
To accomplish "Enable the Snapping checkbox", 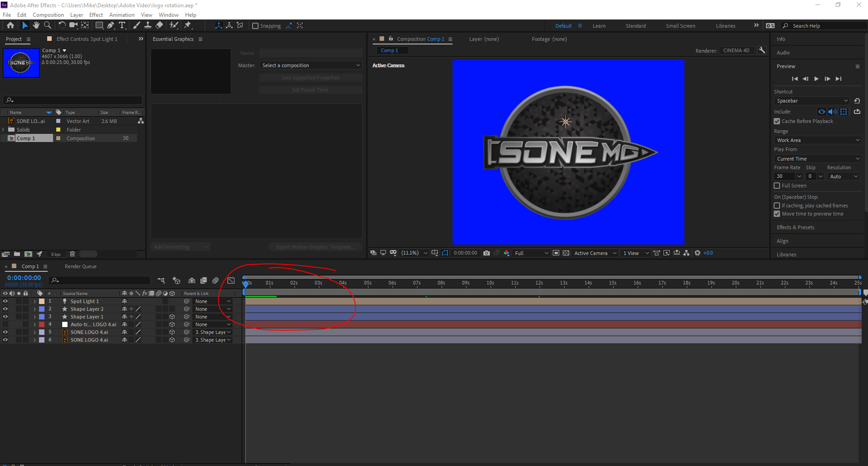I will coord(255,26).
